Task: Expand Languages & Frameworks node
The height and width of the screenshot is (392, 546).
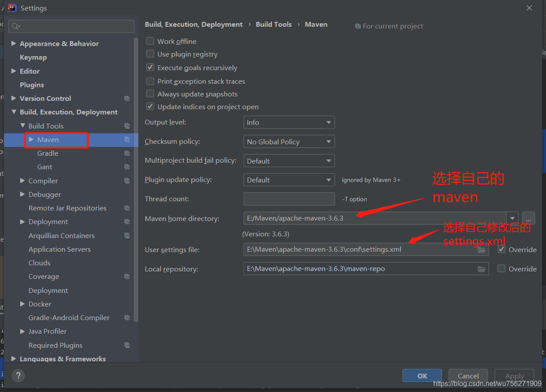Action: pyautogui.click(x=14, y=359)
